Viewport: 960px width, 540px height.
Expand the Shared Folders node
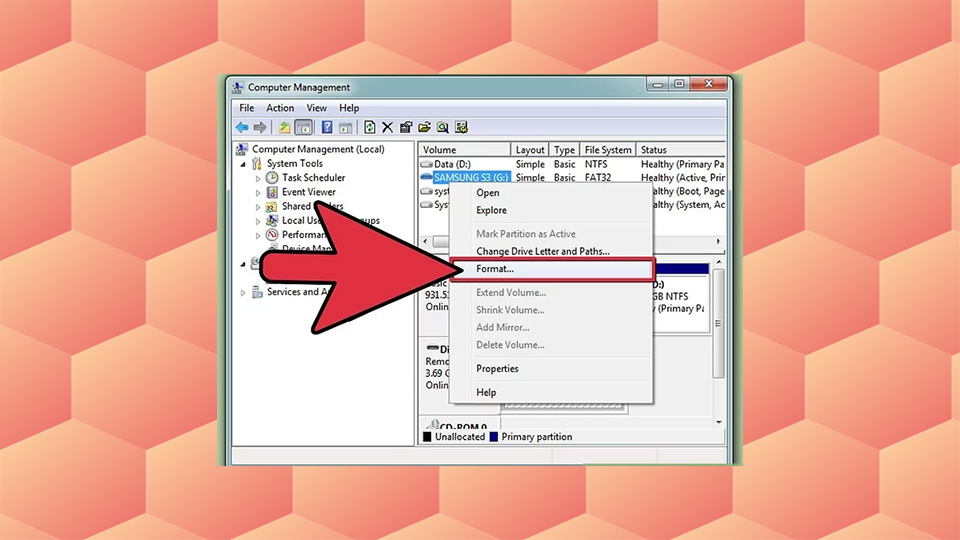[x=258, y=207]
